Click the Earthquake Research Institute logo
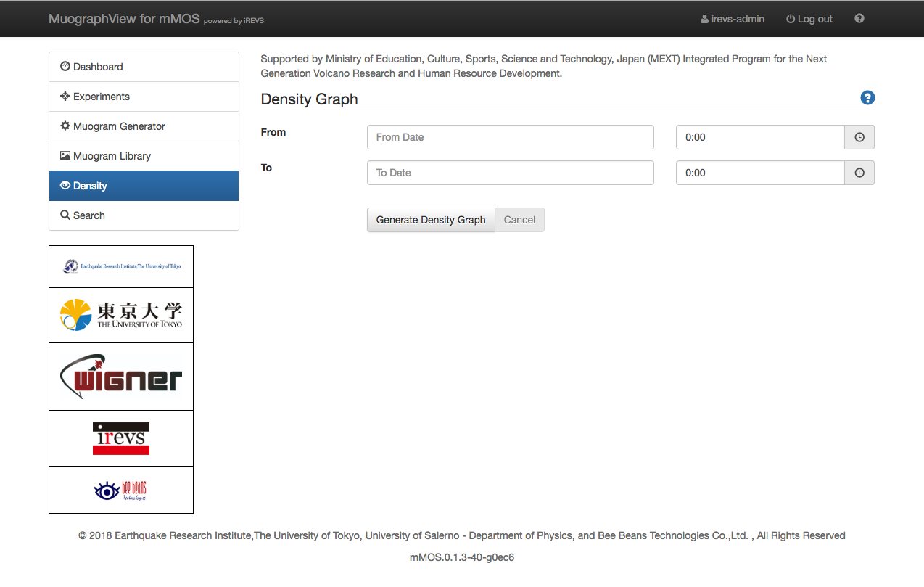This screenshot has width=924, height=587. [x=121, y=266]
